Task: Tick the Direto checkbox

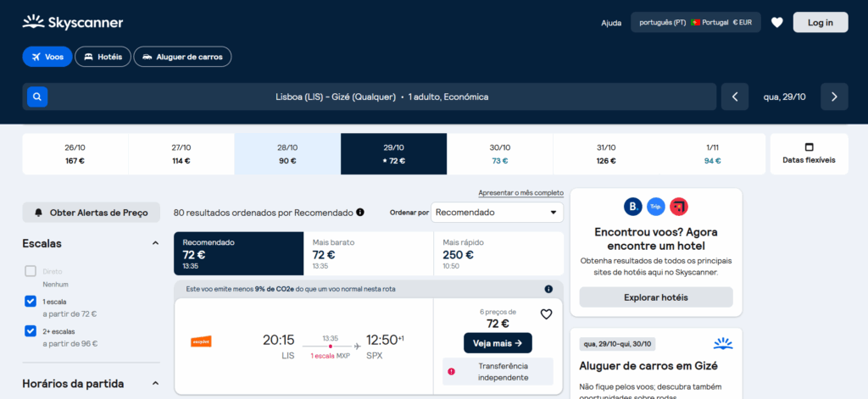Action: pos(31,271)
